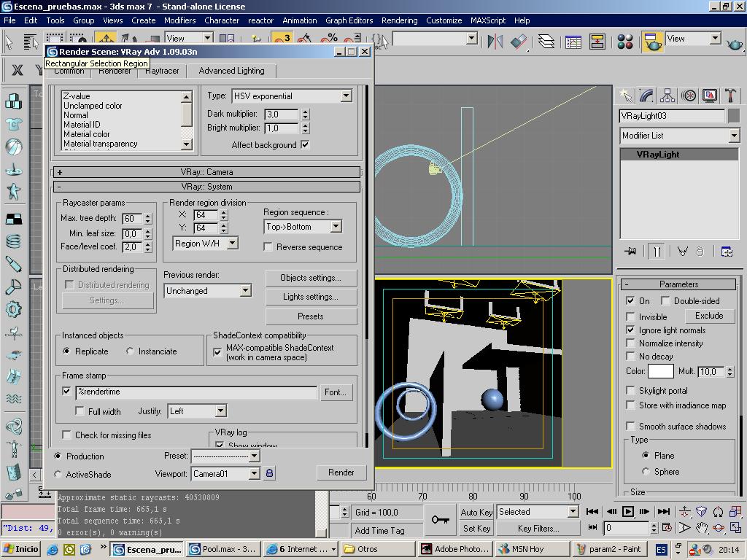The width and height of the screenshot is (747, 560).
Task: Open the Graph Editors menu
Action: tap(349, 20)
